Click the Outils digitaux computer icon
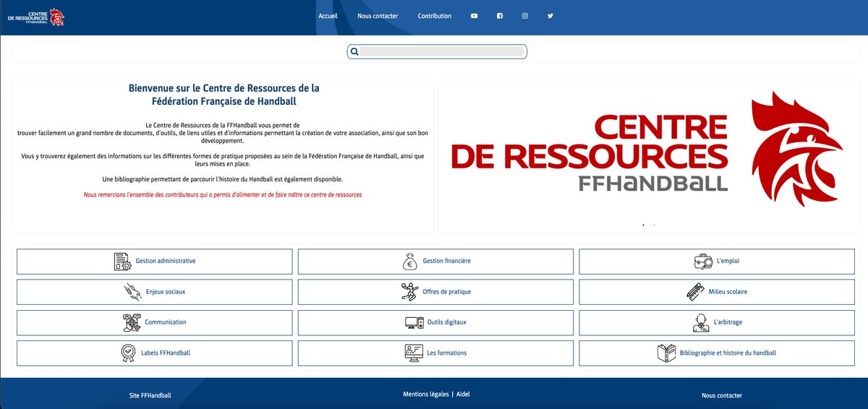Viewport: 868px width, 409px height. [414, 322]
